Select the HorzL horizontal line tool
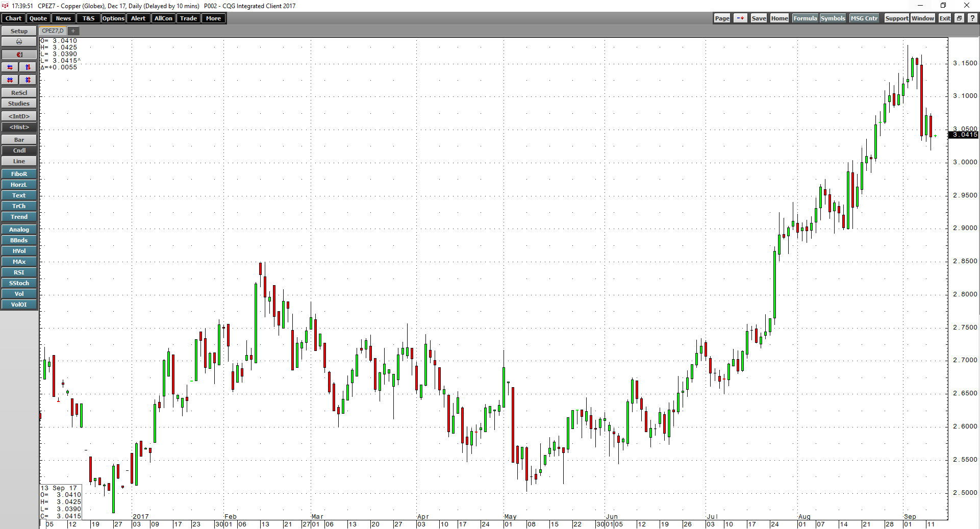Viewport: 980px width, 529px height. [x=19, y=185]
